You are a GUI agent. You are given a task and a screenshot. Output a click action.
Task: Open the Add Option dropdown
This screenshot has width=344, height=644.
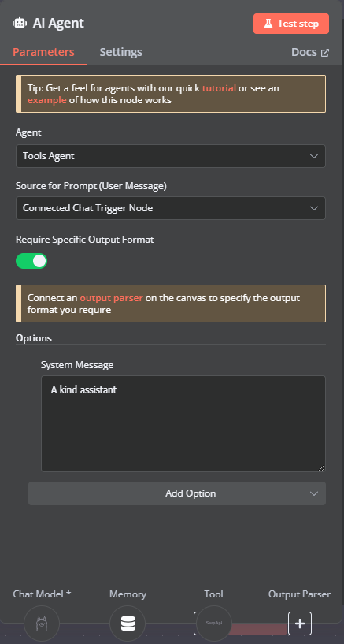pos(177,493)
